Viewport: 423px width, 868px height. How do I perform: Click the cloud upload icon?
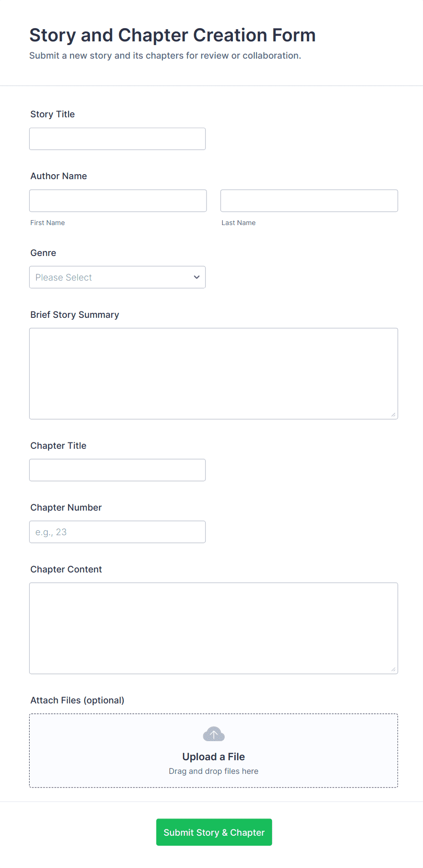(x=213, y=734)
